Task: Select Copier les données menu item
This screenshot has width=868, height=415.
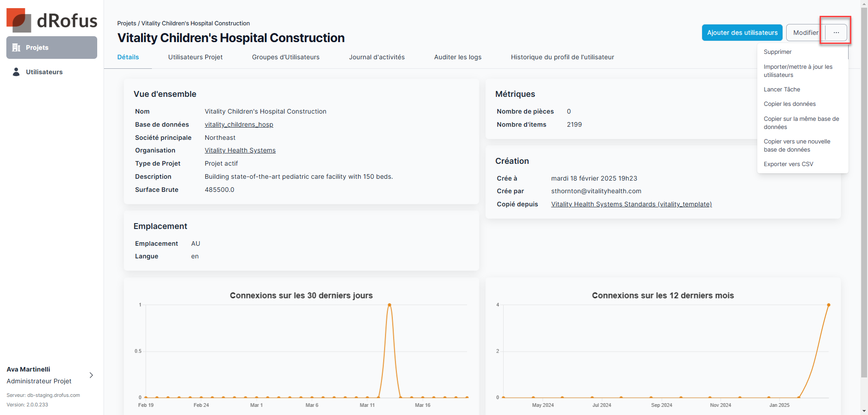Action: tap(789, 104)
